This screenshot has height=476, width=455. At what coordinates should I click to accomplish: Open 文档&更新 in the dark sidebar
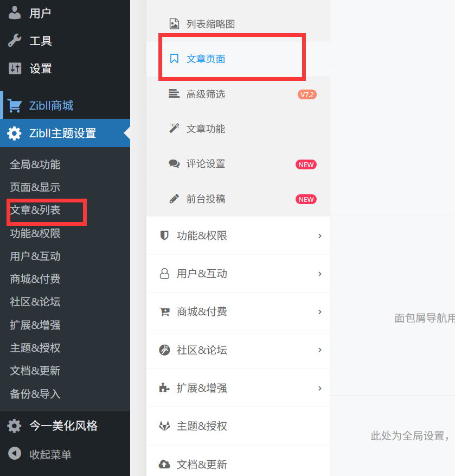pos(35,370)
